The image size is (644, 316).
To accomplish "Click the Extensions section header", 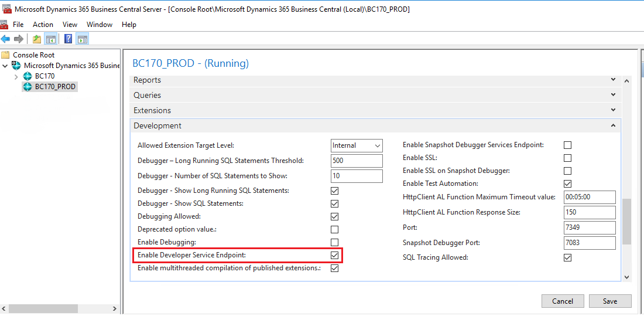I will pyautogui.click(x=375, y=110).
